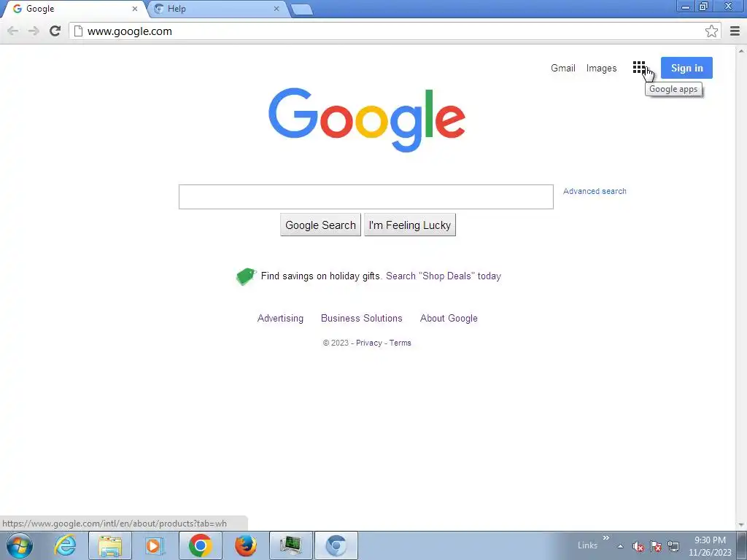Click the Google logo

coord(367,119)
